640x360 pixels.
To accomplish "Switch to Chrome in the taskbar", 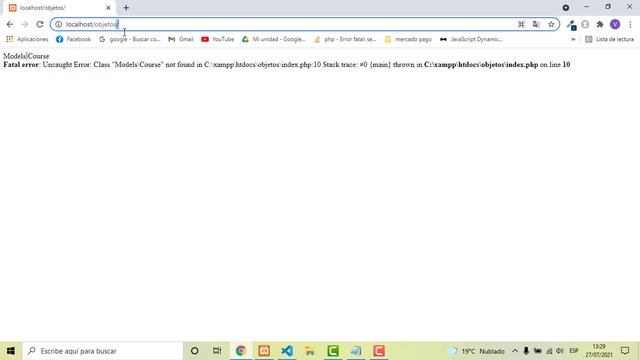I will (x=241, y=351).
